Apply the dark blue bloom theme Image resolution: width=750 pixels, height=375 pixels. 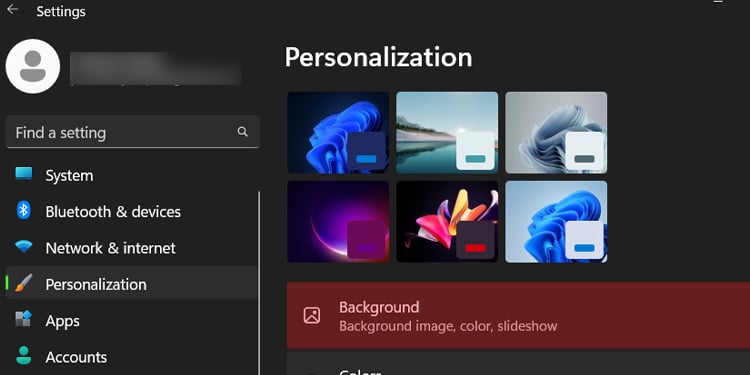point(338,132)
